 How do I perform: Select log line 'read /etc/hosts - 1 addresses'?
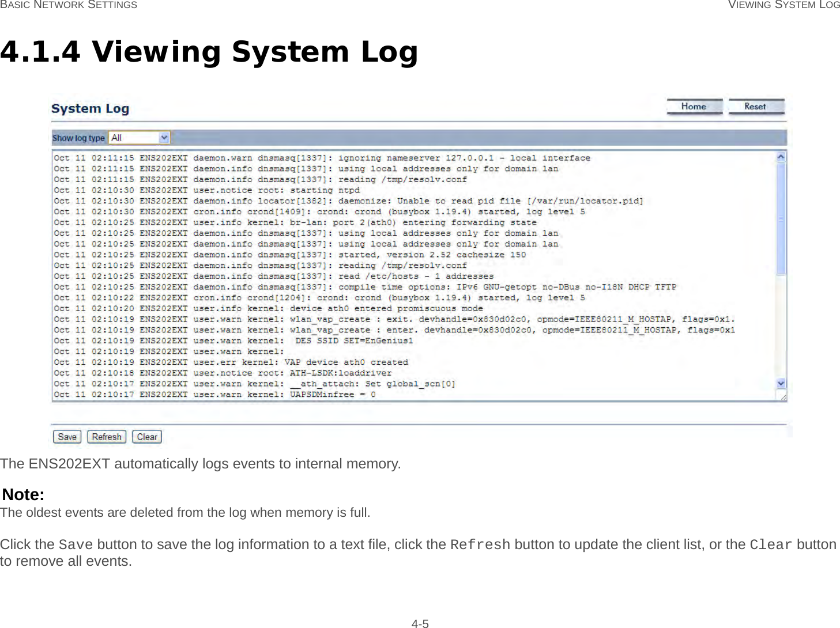click(x=274, y=276)
